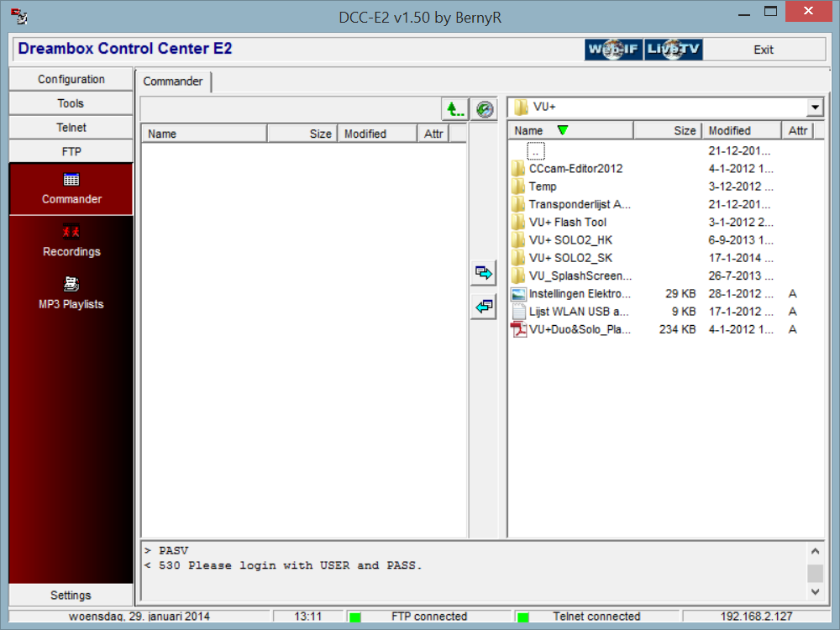Click the refresh connection icon
The image size is (840, 630).
(485, 109)
